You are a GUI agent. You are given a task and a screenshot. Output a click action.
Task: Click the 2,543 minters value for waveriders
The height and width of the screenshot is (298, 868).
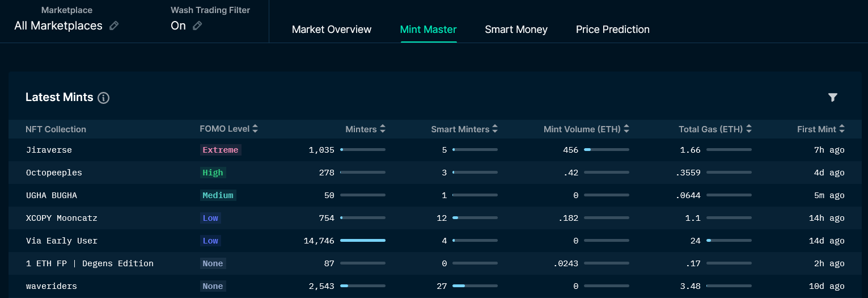coord(321,286)
